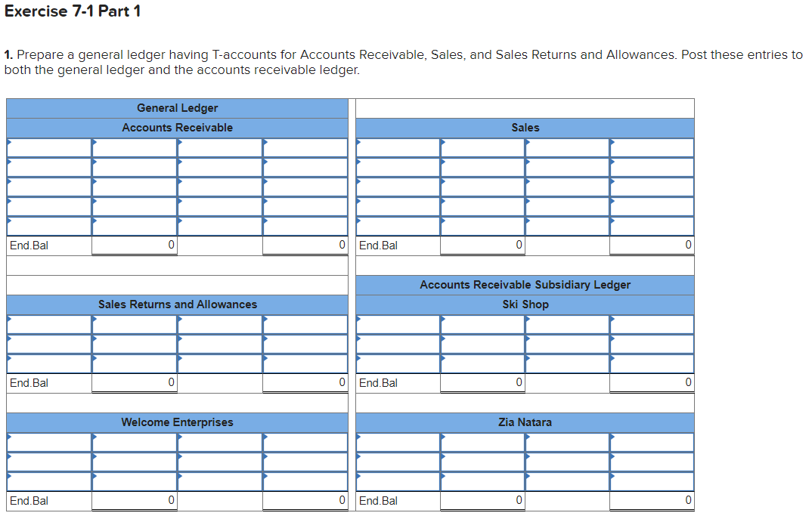The height and width of the screenshot is (516, 812).
Task: Click third-row debit amount field in Sales Returns and Allowances
Action: click(135, 364)
